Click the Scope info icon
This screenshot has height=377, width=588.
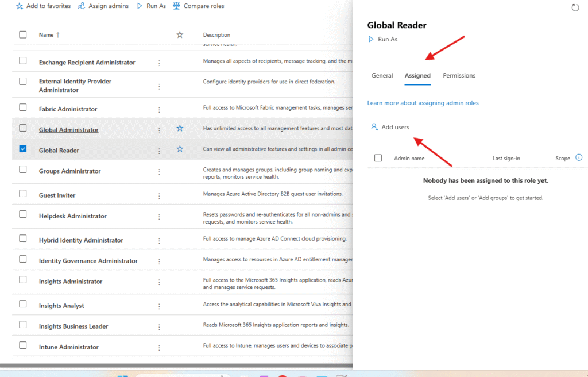pos(579,157)
